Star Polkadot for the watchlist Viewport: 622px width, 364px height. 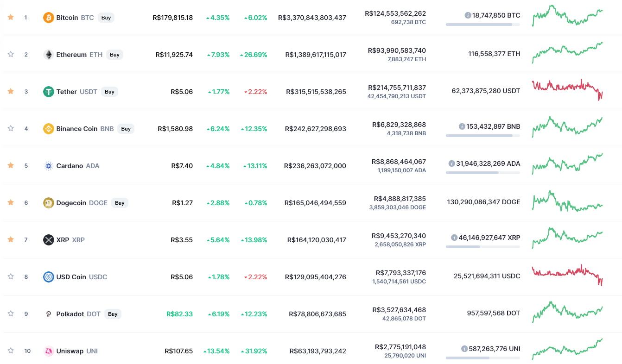pos(11,314)
